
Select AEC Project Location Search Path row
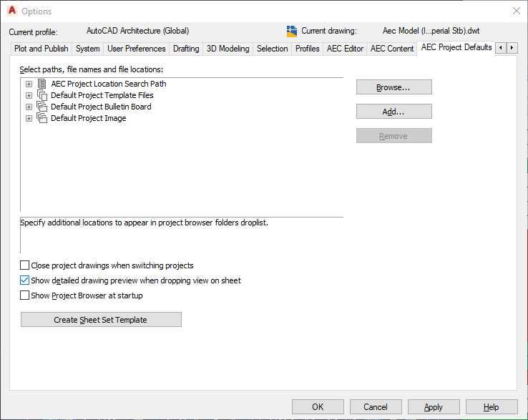[x=109, y=84]
